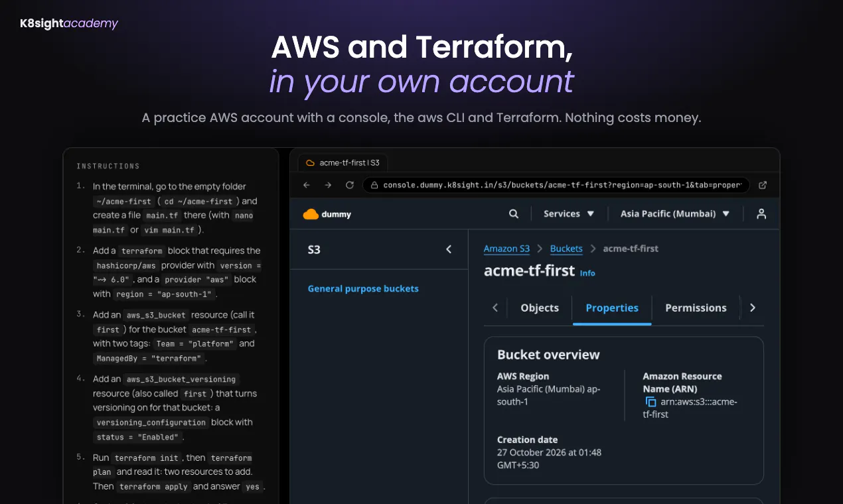843x504 pixels.
Task: Copy the bucket ARN with copy icon
Action: click(x=651, y=402)
